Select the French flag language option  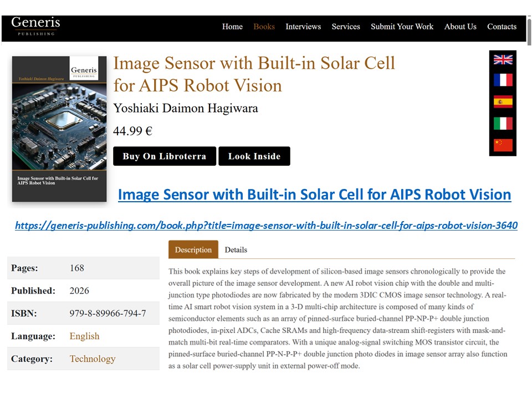[x=503, y=80]
